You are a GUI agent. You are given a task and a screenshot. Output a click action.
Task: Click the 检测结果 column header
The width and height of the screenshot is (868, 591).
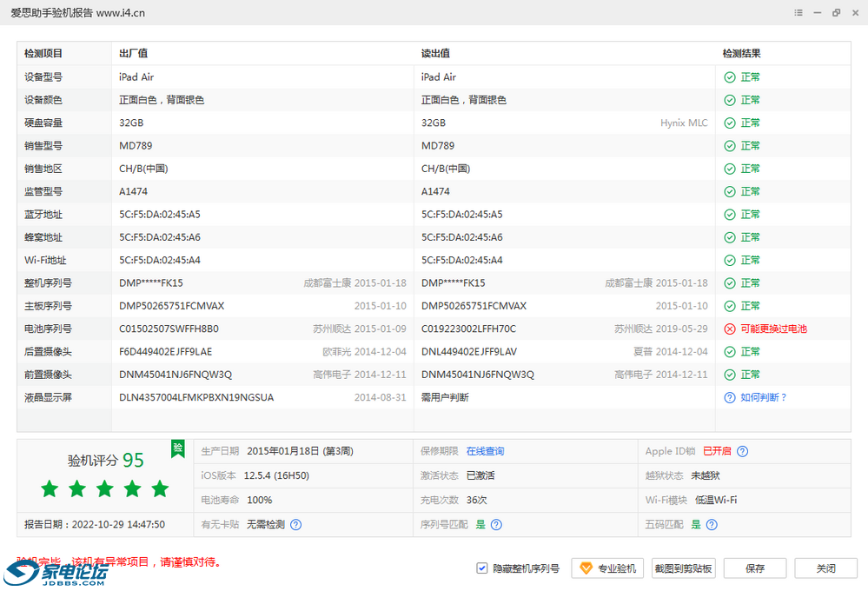(x=741, y=54)
